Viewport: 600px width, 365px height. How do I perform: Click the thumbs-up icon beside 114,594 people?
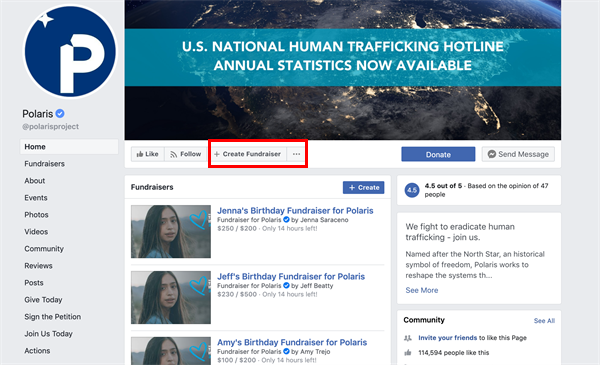click(408, 352)
